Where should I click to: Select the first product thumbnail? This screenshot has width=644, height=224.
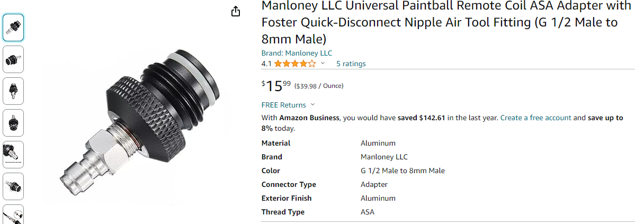13,27
